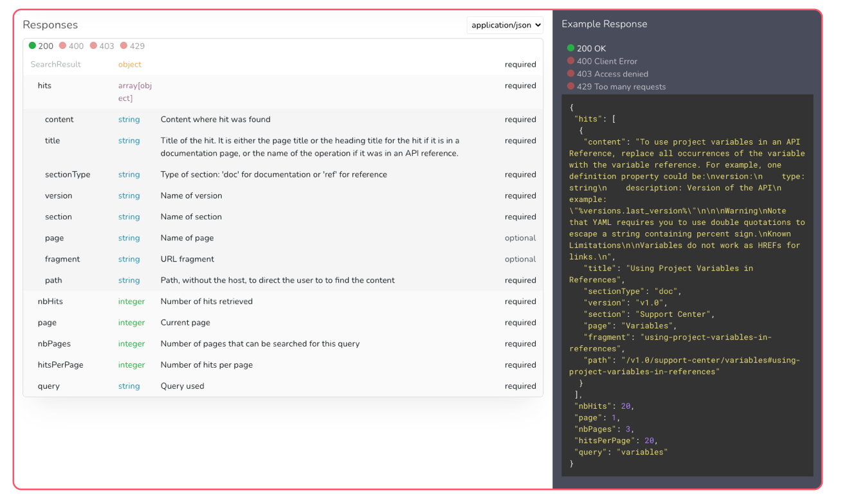The width and height of the screenshot is (847, 504).
Task: Click the required label next to content
Action: (521, 119)
